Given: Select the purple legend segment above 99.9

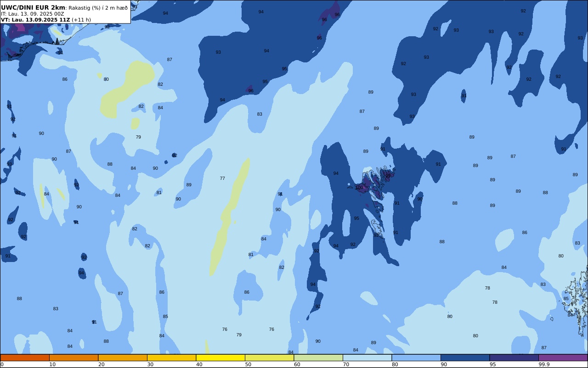Looking at the screenshot, I should (563, 357).
